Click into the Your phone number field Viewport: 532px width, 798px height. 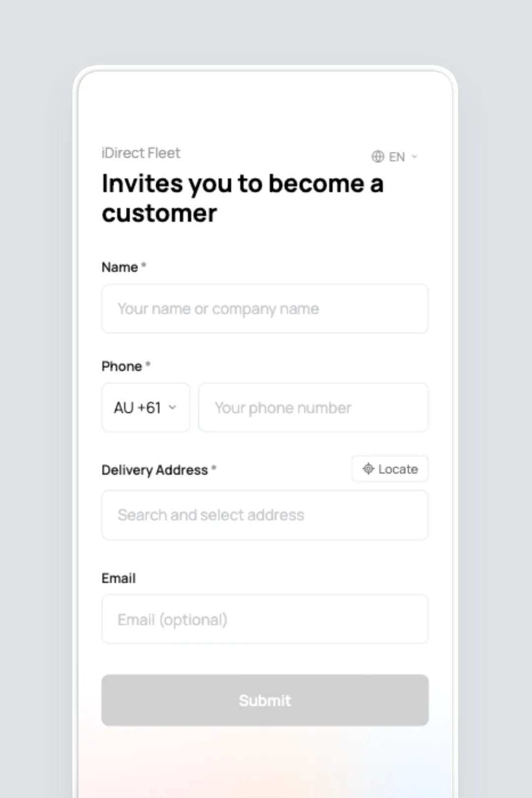coord(313,408)
